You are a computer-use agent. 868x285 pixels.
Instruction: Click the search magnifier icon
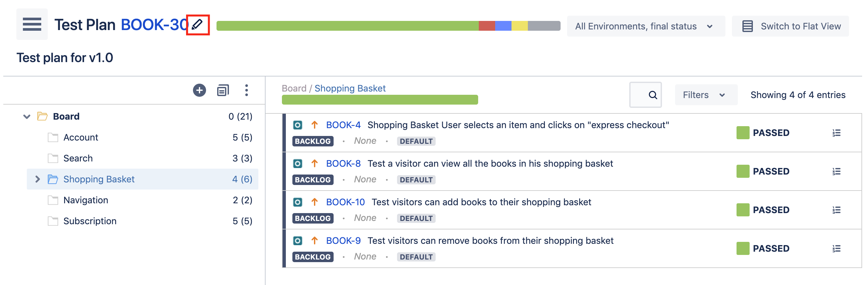point(652,95)
